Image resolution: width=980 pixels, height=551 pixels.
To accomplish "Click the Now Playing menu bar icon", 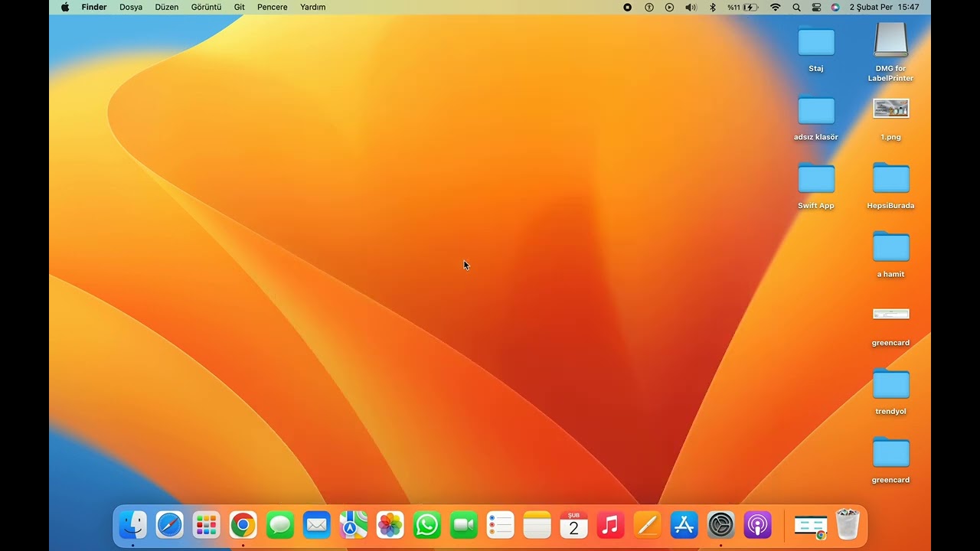I will tap(669, 7).
